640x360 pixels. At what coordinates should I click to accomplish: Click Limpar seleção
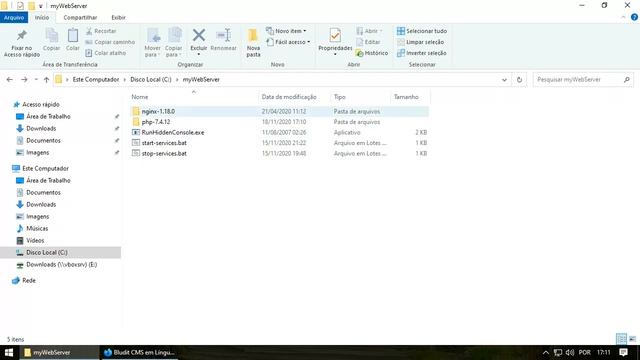click(x=420, y=42)
